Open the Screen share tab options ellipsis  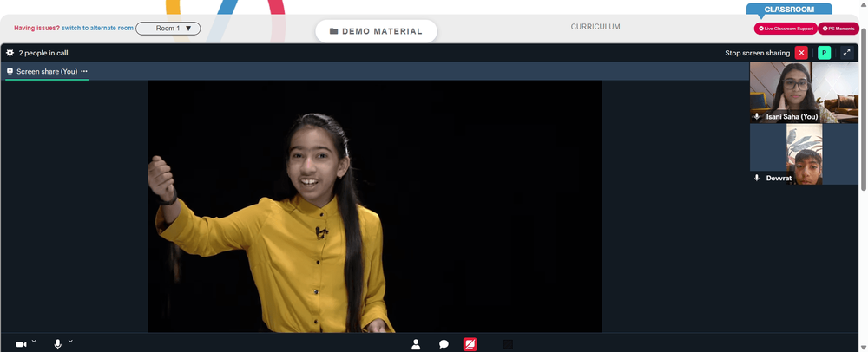point(84,71)
